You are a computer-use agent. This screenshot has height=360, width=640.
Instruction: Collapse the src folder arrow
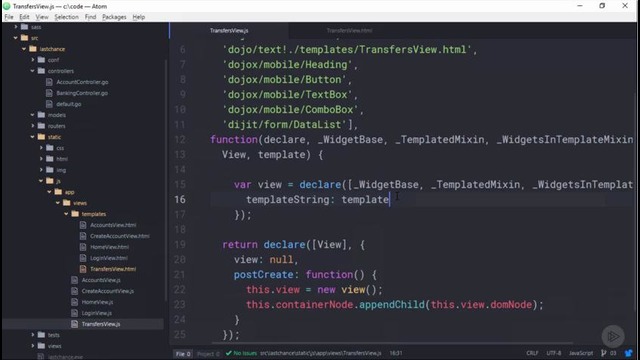coord(16,38)
